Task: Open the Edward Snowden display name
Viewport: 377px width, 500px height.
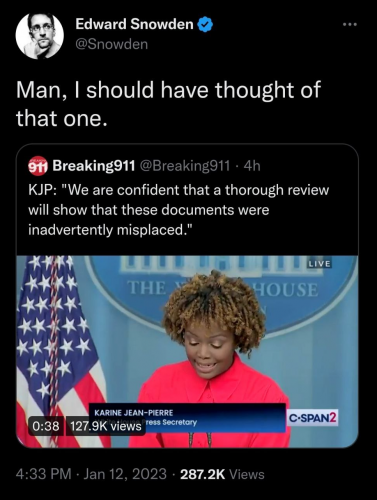Action: (134, 24)
